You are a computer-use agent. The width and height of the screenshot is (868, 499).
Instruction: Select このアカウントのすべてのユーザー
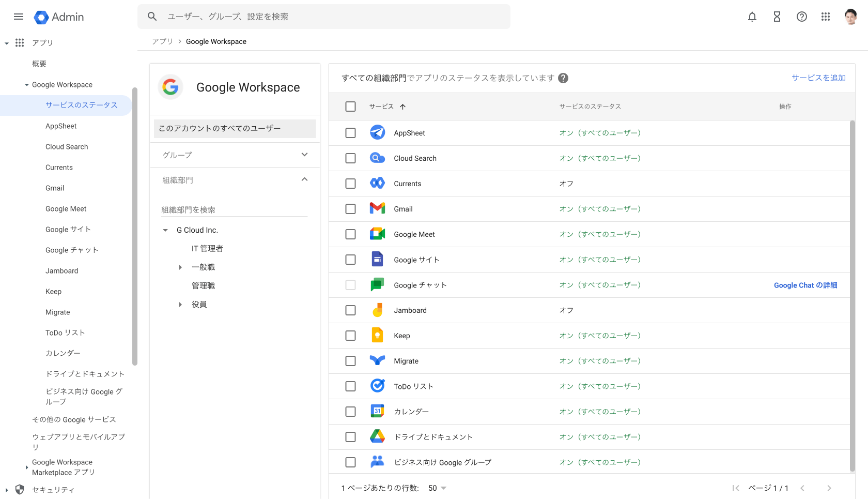(235, 128)
